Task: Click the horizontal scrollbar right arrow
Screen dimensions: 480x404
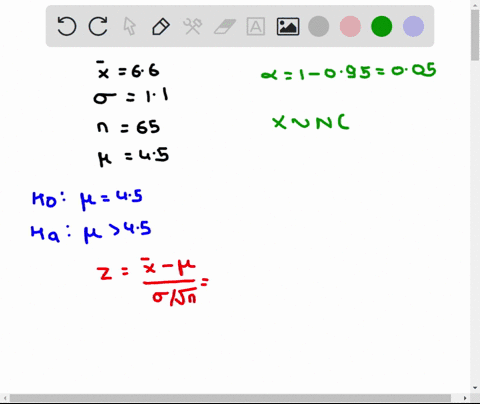Action: [x=465, y=398]
